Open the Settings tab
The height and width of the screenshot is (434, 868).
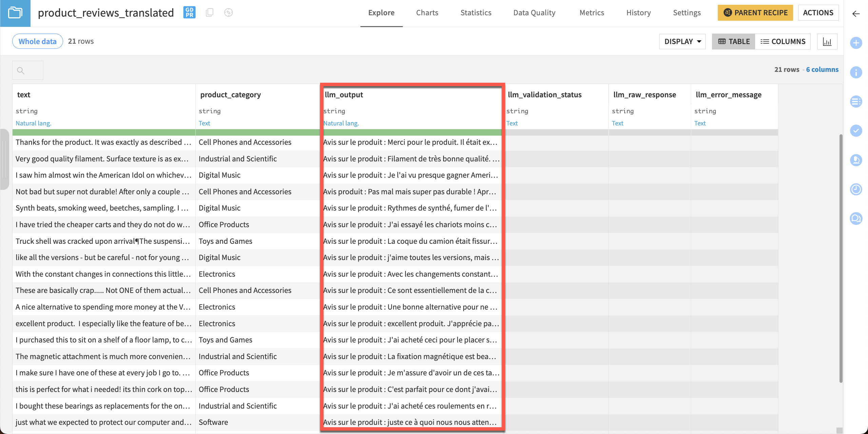click(687, 13)
